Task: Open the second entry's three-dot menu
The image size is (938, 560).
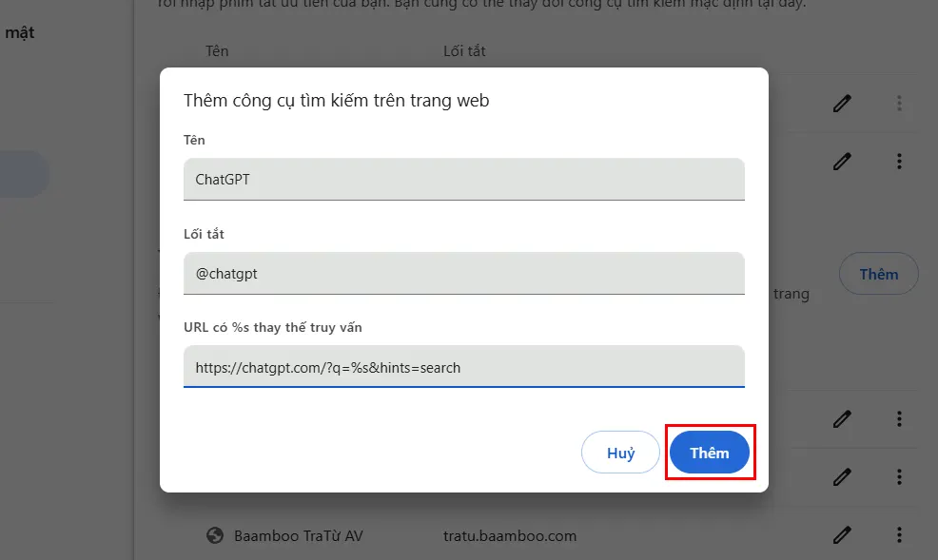Action: (899, 161)
